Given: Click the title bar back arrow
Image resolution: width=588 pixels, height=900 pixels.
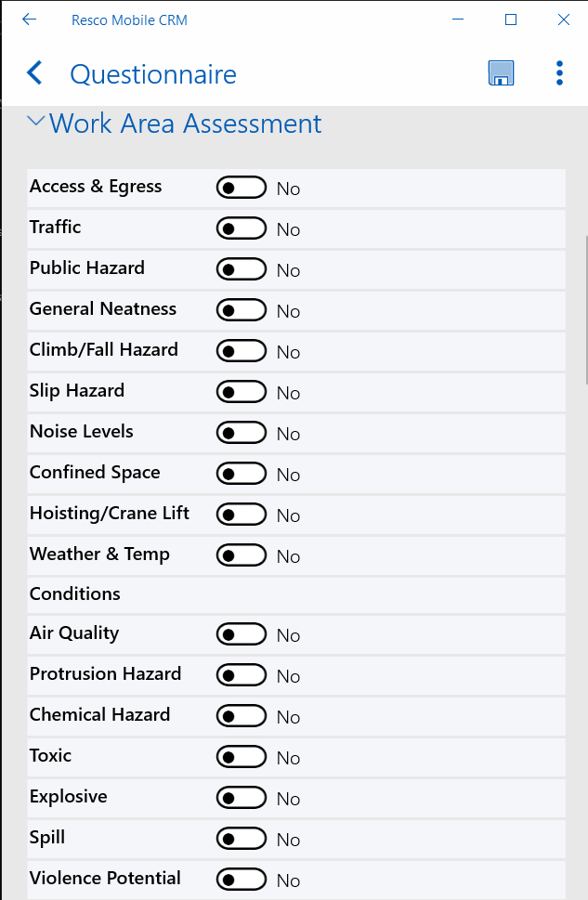Looking at the screenshot, I should (x=29, y=20).
